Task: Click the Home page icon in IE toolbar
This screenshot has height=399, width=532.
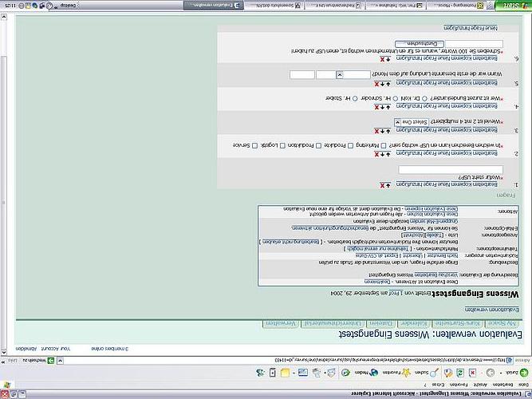Action: (448, 373)
